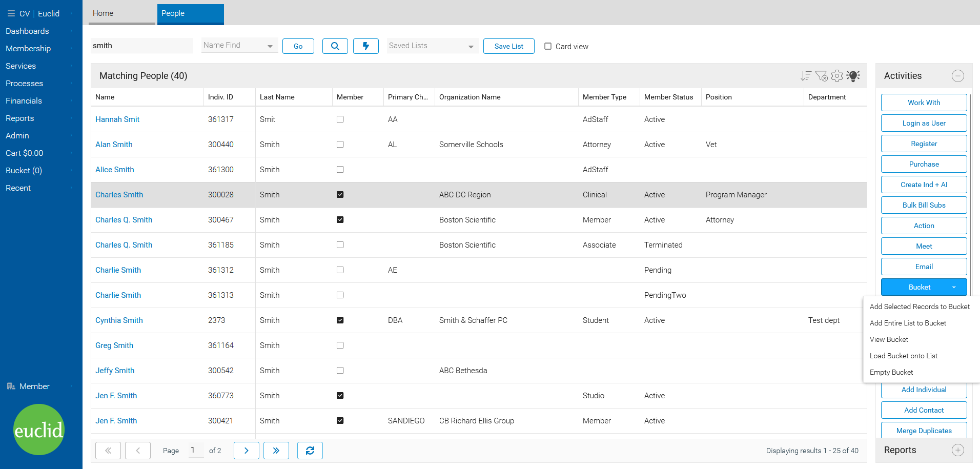The width and height of the screenshot is (980, 469).
Task: Toggle the Bucket button dropdown arrow
Action: point(954,288)
